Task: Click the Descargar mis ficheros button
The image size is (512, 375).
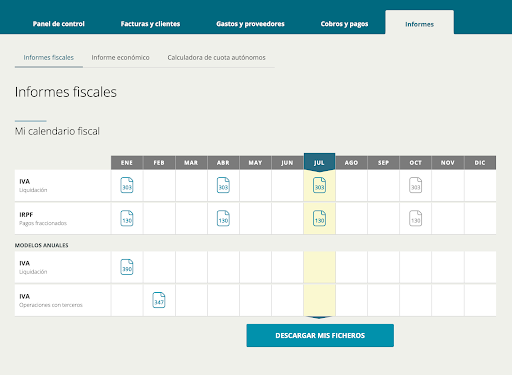Action: 320,335
